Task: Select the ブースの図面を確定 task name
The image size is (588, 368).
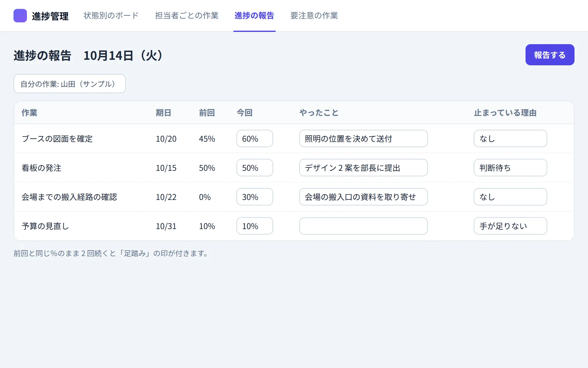Action: [x=57, y=139]
